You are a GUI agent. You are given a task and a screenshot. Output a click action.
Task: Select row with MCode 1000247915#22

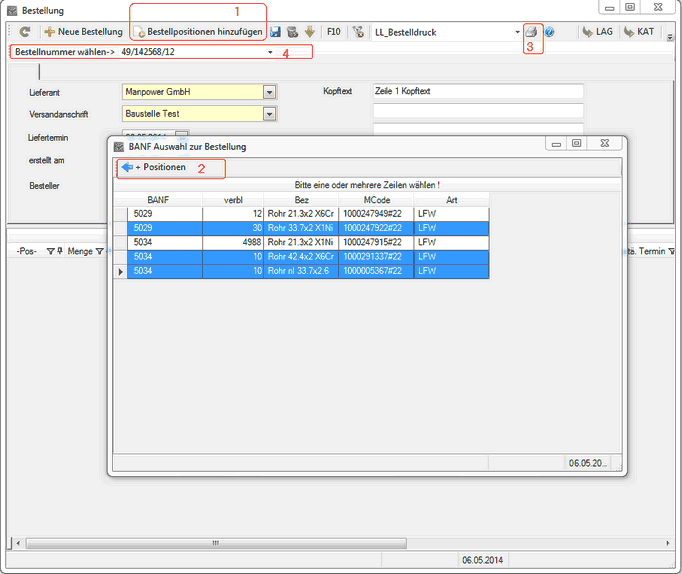(x=375, y=242)
